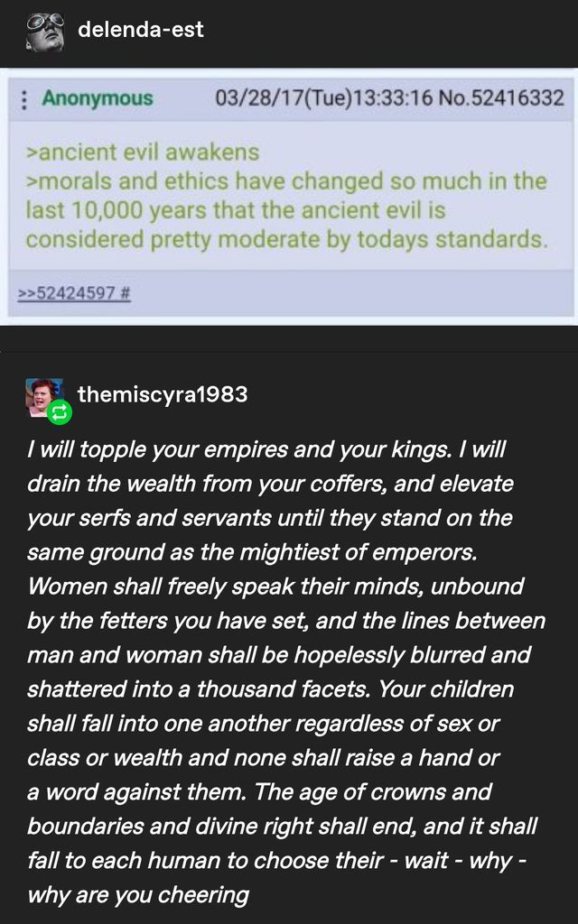Open the themiscyra1983 blog username link
The image size is (578, 924).
(163, 394)
